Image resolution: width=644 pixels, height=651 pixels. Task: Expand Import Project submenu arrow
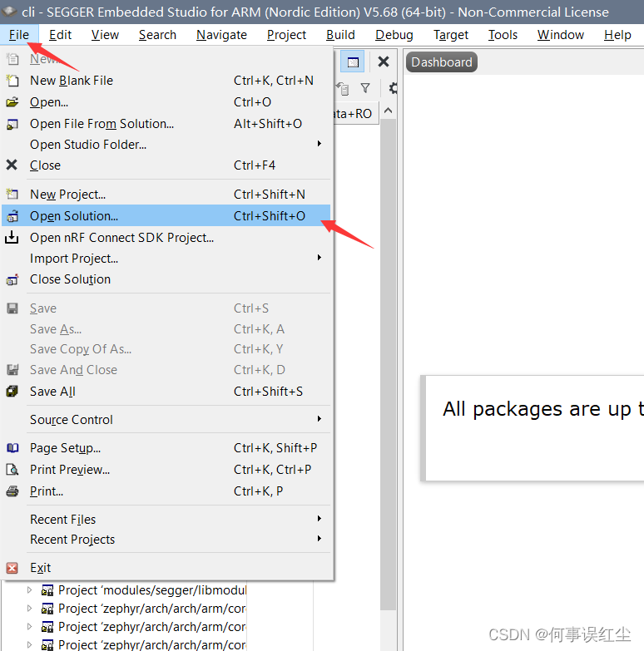tap(320, 258)
